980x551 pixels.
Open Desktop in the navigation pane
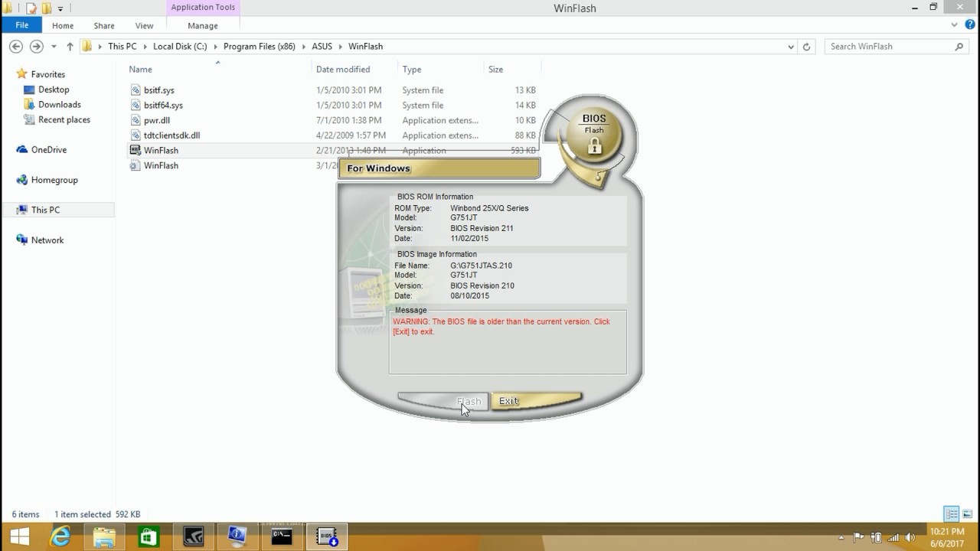(x=54, y=90)
